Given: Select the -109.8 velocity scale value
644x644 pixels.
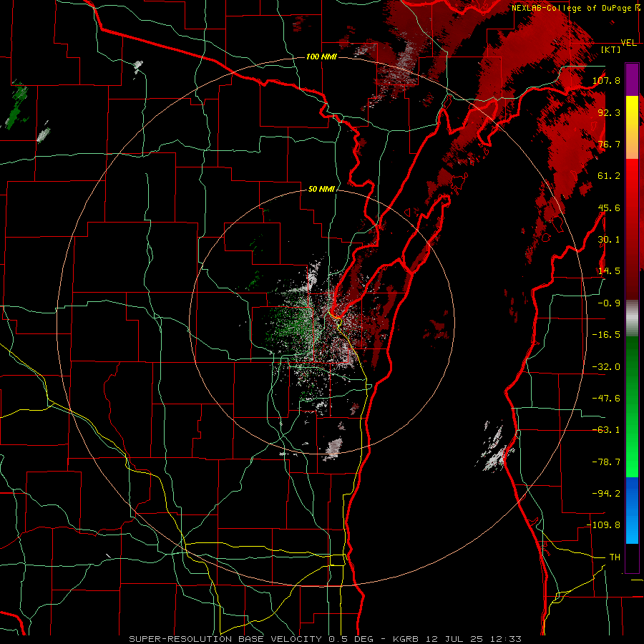Looking at the screenshot, I should pos(603,525).
